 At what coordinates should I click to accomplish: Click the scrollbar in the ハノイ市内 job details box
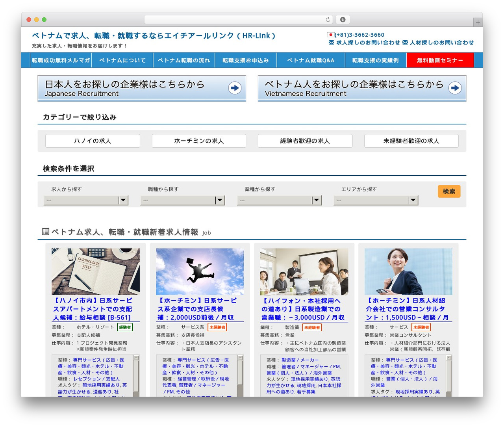pos(136,375)
